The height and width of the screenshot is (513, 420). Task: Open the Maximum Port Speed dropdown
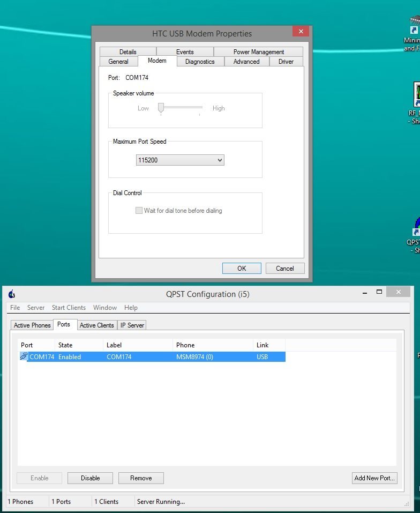click(x=180, y=160)
